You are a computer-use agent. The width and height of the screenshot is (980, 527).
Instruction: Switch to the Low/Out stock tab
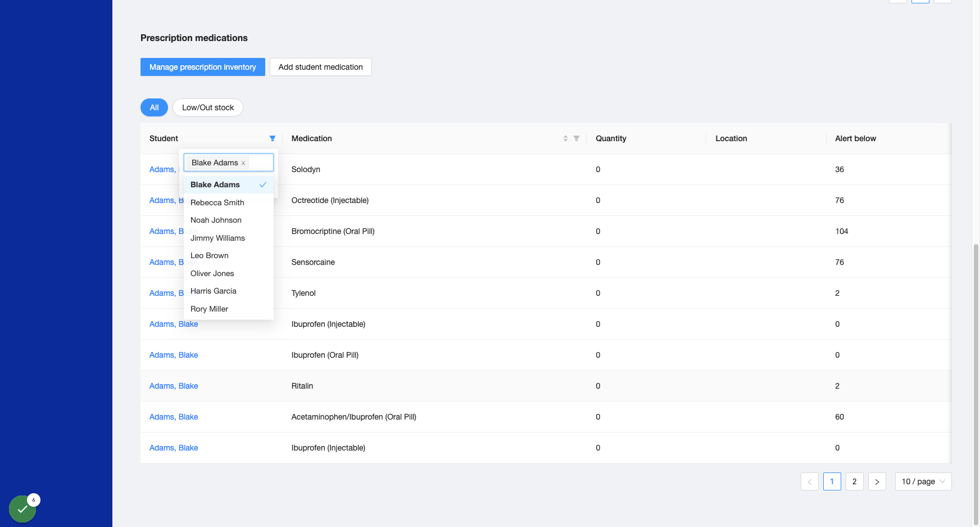[x=208, y=107]
